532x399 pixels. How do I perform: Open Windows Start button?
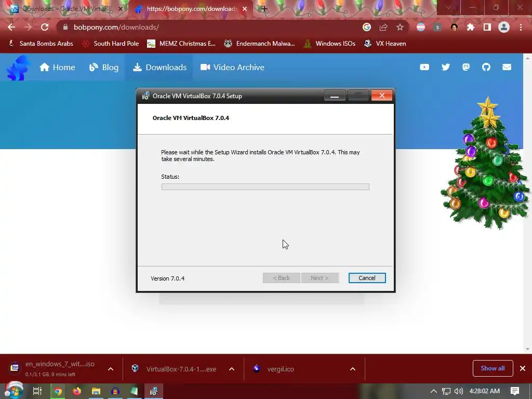click(x=14, y=391)
